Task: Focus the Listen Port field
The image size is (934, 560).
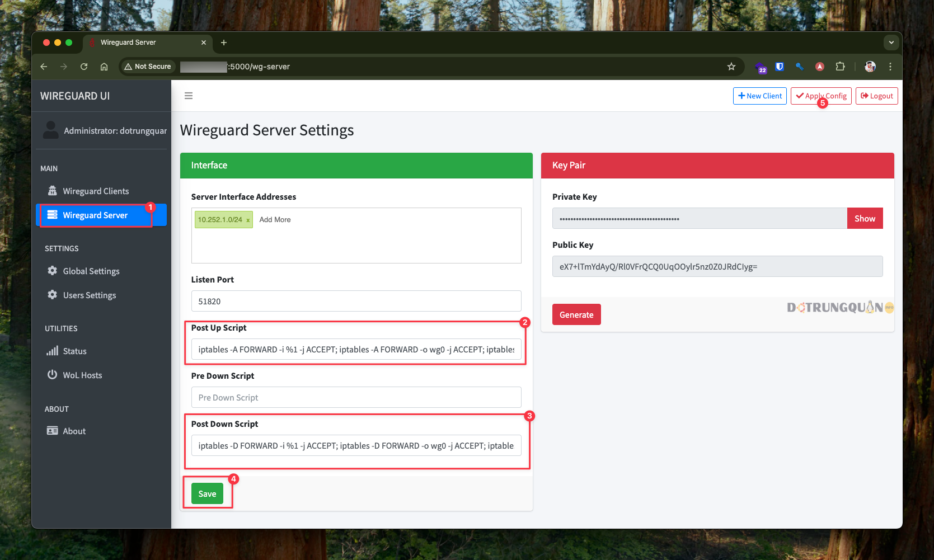Action: 356,301
